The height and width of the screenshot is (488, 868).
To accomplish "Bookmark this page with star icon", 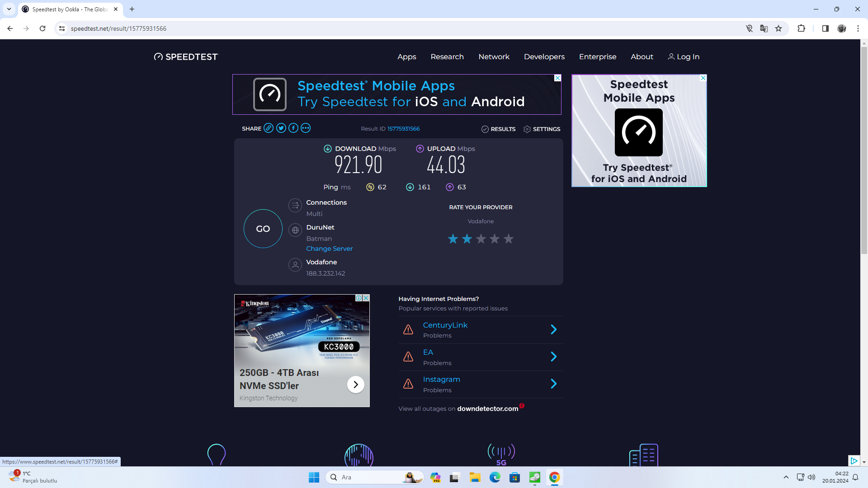I will 778,28.
